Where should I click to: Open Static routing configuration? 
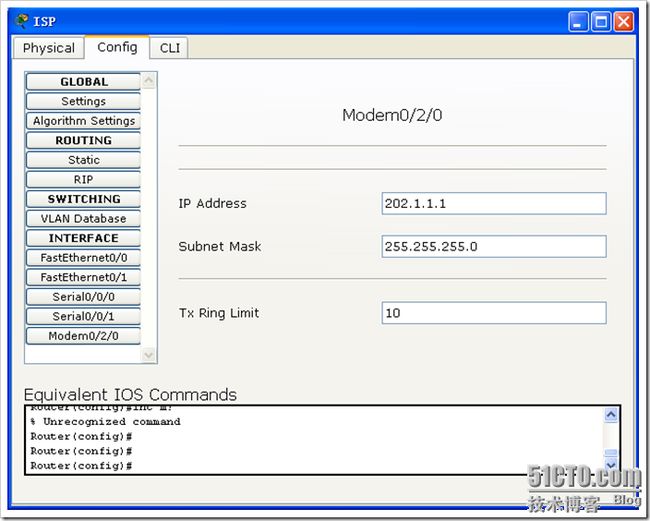click(x=83, y=160)
